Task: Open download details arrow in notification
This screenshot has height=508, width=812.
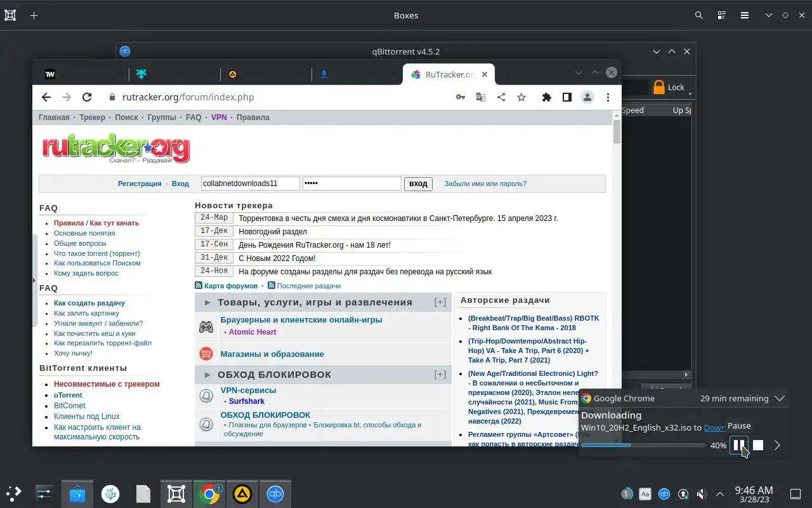Action: coord(777,445)
